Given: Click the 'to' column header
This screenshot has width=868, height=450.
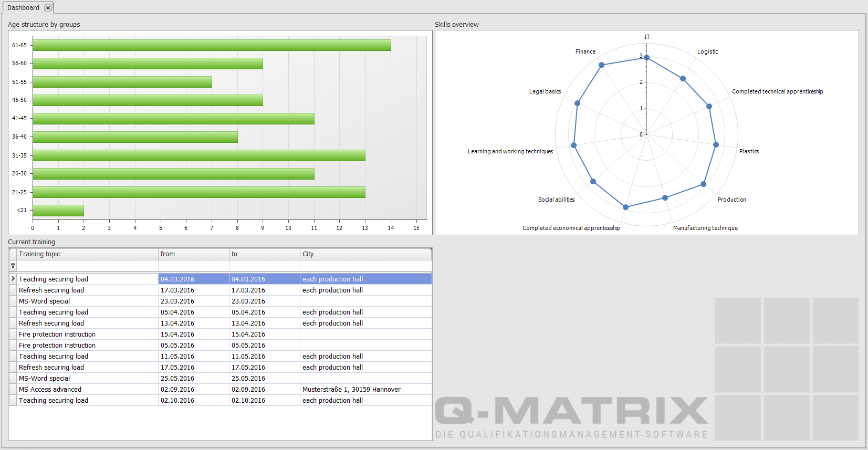Looking at the screenshot, I should tap(264, 254).
